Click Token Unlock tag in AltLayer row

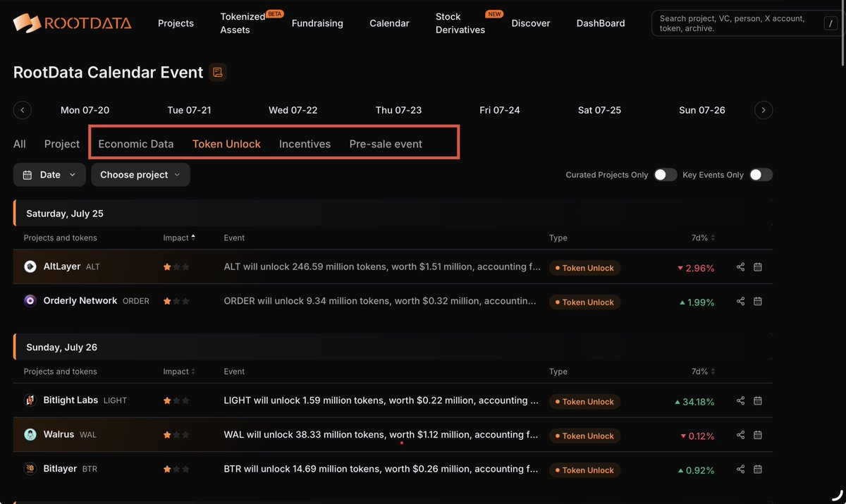click(584, 268)
